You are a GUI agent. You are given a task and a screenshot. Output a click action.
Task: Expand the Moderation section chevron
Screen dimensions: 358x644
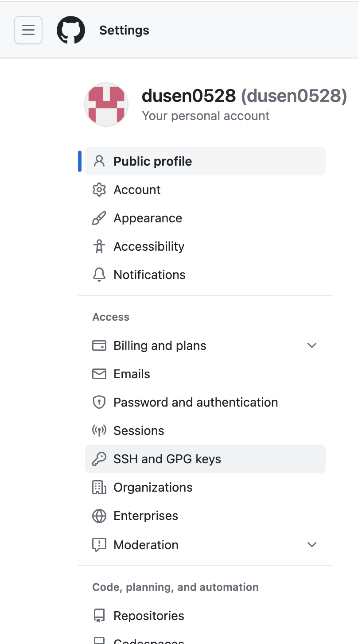point(312,545)
